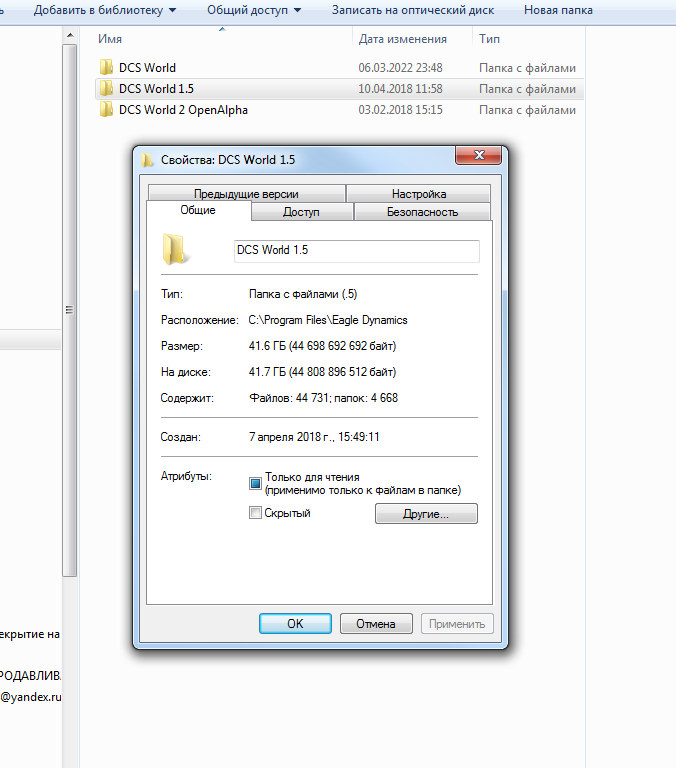Click the size value '41.6 ГБ (44 698 692 692 байт)'
676x768 pixels.
coord(322,346)
